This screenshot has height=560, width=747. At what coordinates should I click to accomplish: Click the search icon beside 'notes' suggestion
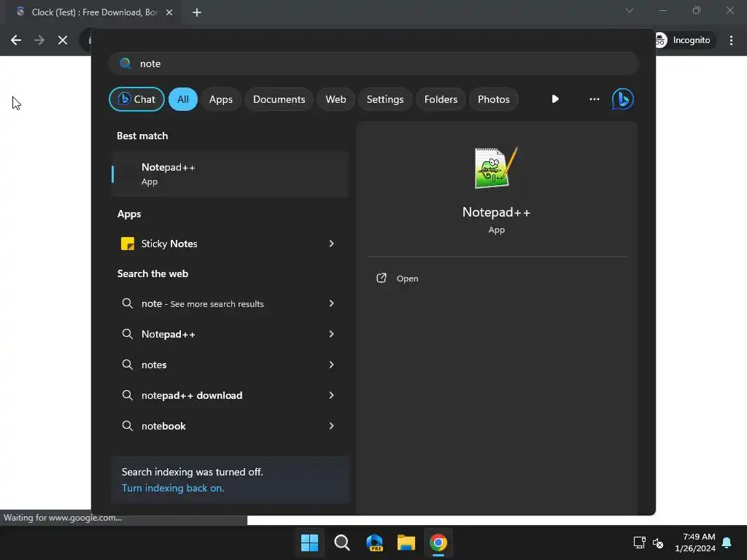tap(127, 365)
